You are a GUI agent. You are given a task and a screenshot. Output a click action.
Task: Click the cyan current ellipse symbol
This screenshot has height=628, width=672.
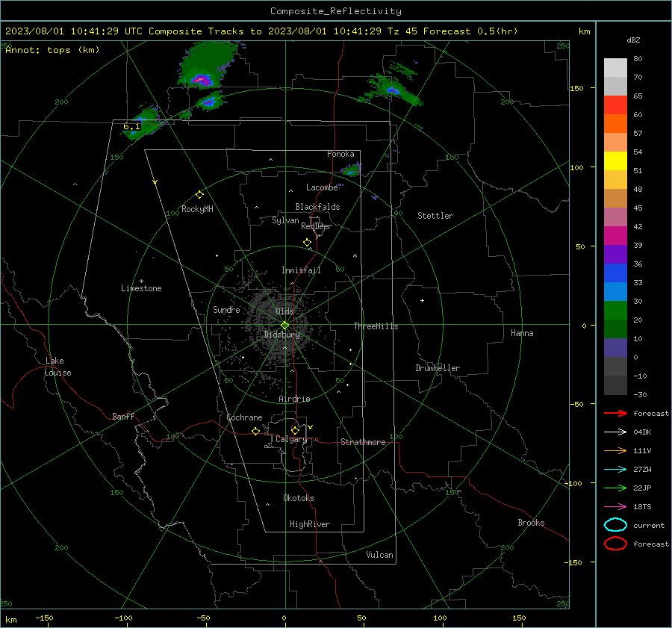pyautogui.click(x=615, y=525)
